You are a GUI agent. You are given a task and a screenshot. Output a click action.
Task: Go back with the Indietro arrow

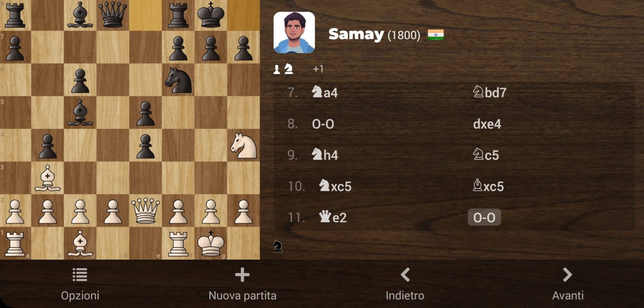point(405,275)
